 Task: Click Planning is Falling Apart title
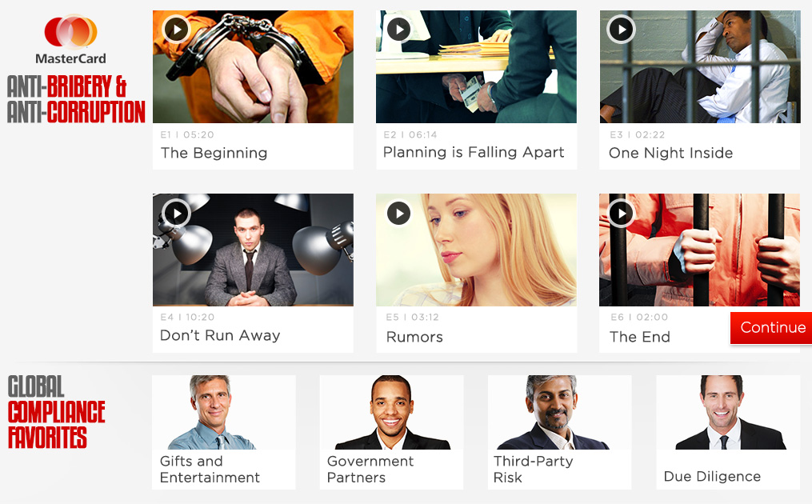click(474, 152)
